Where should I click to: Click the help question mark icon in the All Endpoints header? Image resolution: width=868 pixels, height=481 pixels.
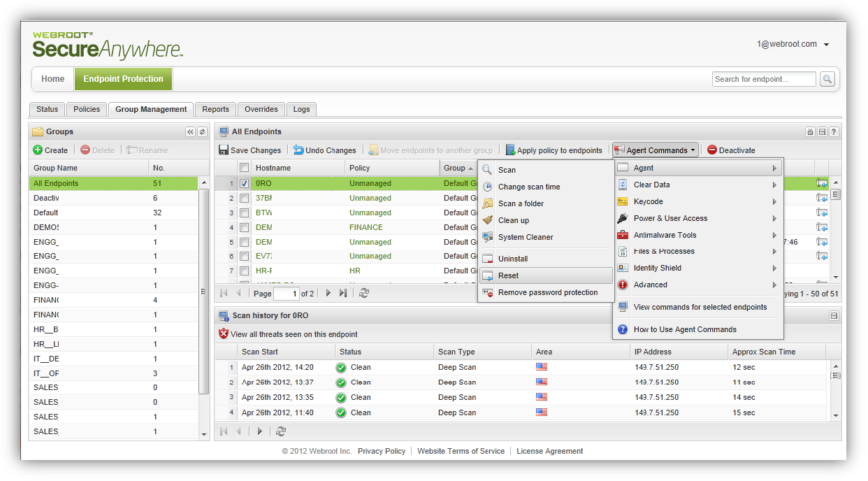(x=834, y=131)
